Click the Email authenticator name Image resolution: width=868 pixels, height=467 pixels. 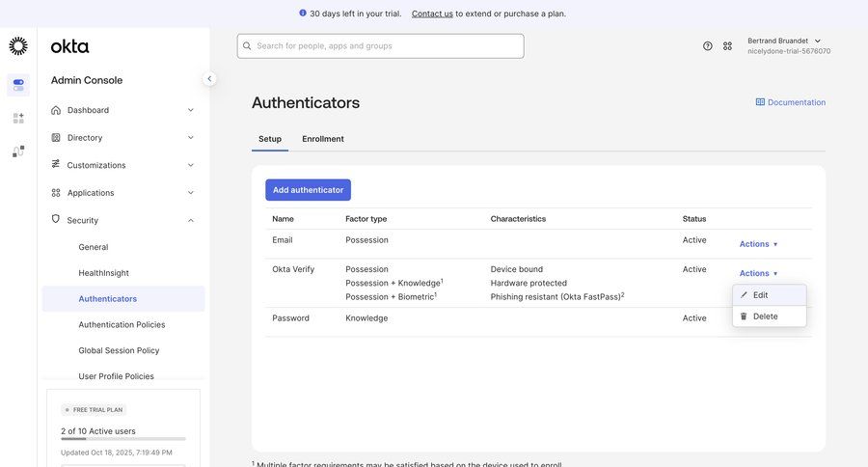click(283, 240)
